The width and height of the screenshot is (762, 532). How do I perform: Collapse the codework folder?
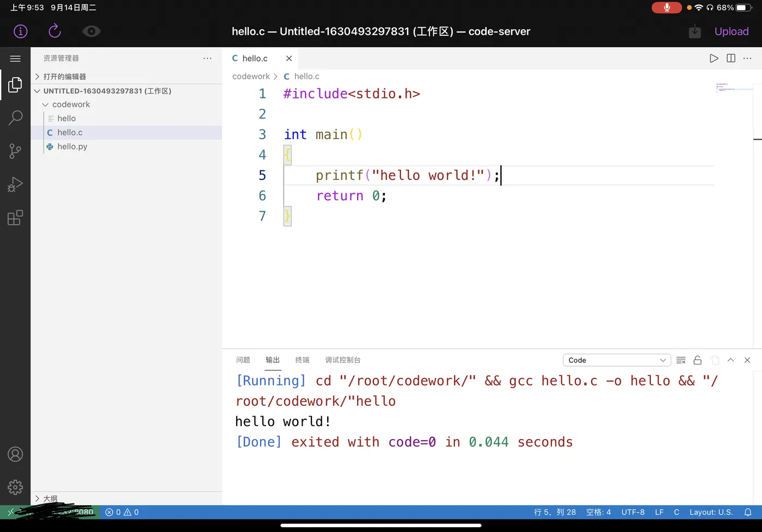pyautogui.click(x=126, y=104)
